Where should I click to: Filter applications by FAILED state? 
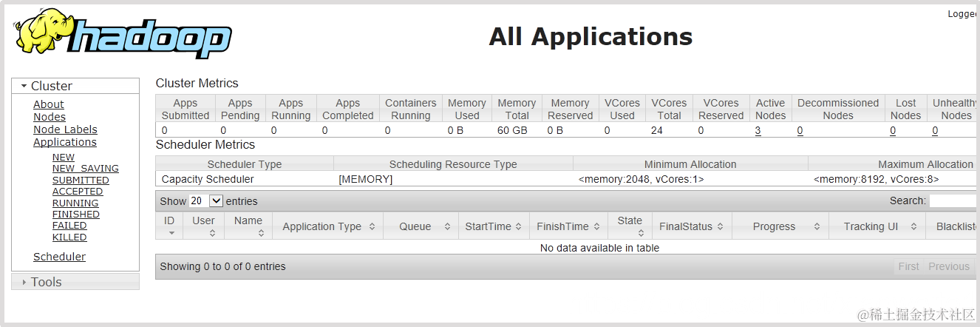[69, 226]
